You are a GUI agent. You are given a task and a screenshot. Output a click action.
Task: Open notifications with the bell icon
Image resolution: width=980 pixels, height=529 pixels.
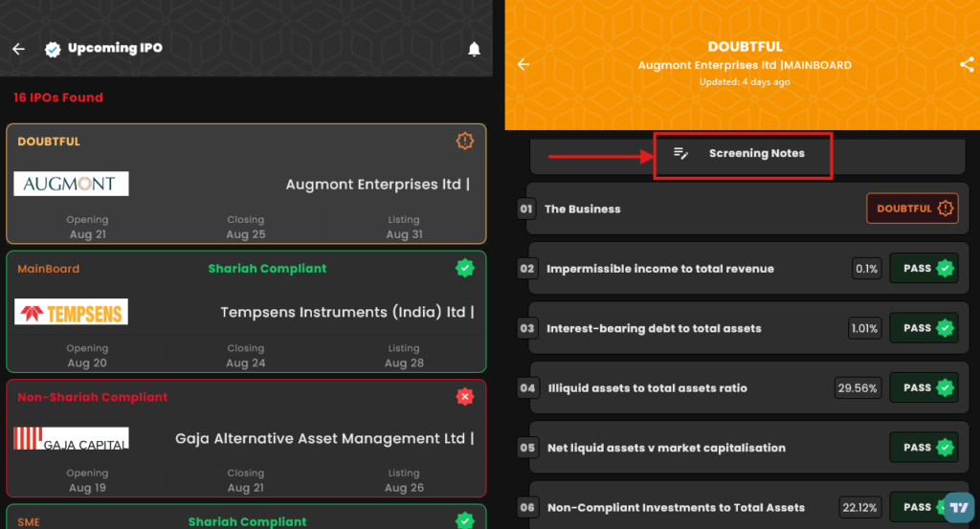click(x=475, y=50)
